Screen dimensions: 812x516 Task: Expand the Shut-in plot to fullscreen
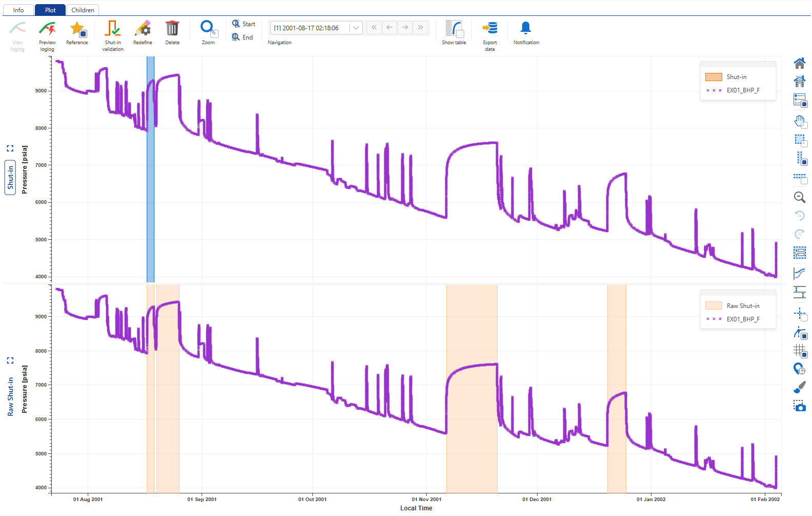click(x=10, y=148)
